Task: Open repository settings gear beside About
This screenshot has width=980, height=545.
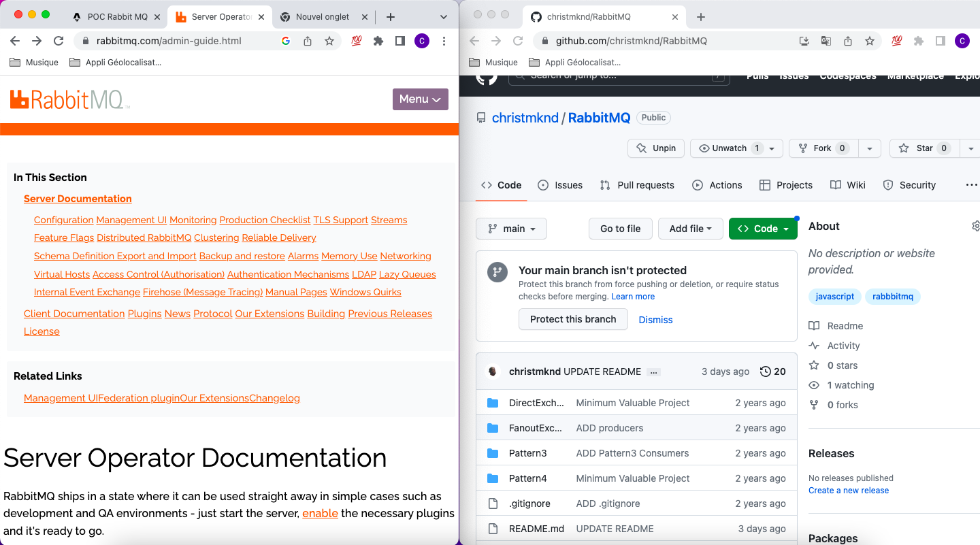Action: [975, 226]
